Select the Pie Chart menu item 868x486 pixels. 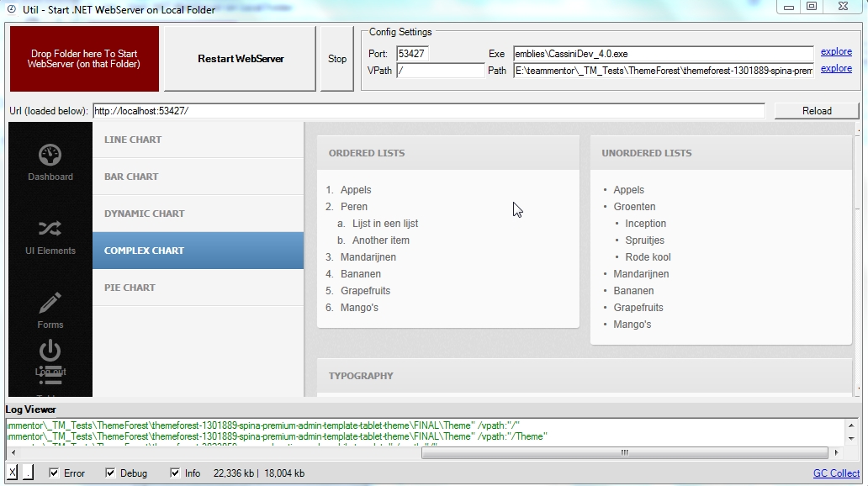pyautogui.click(x=198, y=288)
